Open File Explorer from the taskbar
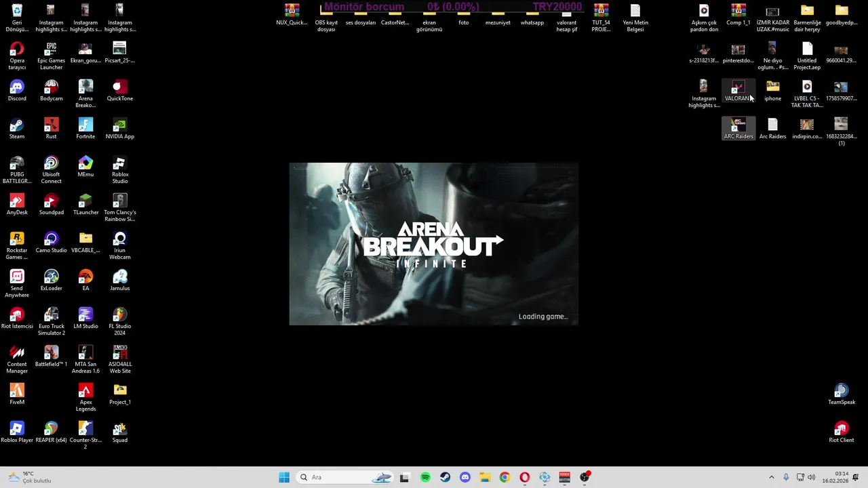868x488 pixels. click(485, 477)
